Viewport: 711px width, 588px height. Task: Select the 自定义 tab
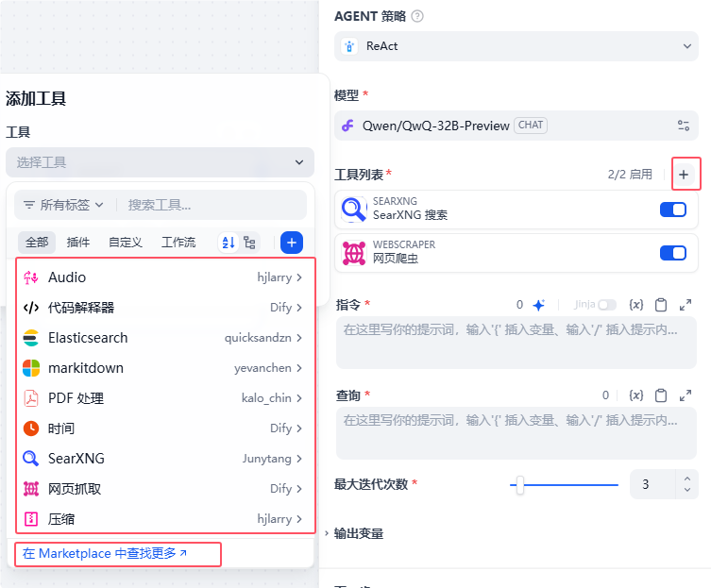tap(126, 243)
